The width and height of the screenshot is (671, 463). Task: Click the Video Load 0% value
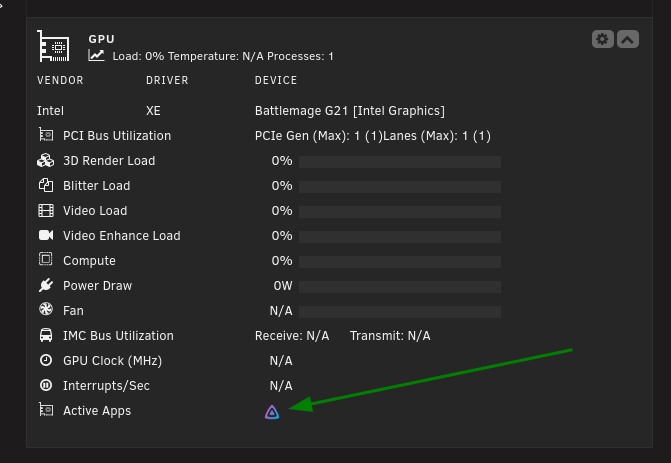pos(282,211)
